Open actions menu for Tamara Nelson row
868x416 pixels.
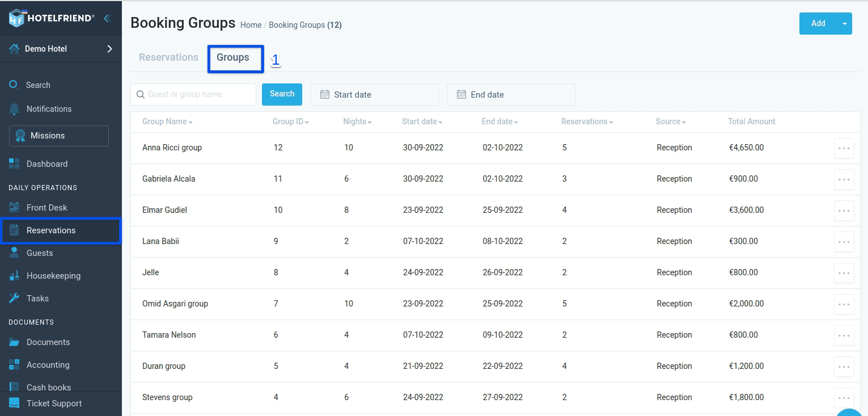pyautogui.click(x=844, y=335)
